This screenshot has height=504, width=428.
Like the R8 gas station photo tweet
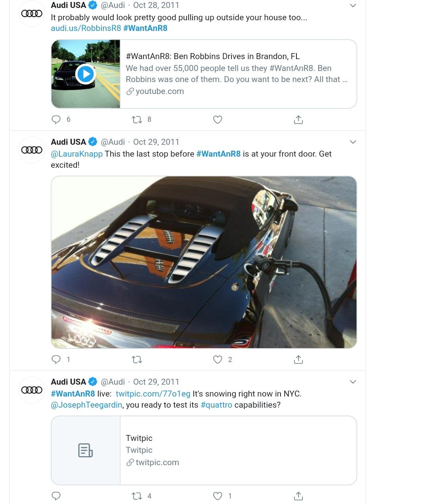217,359
